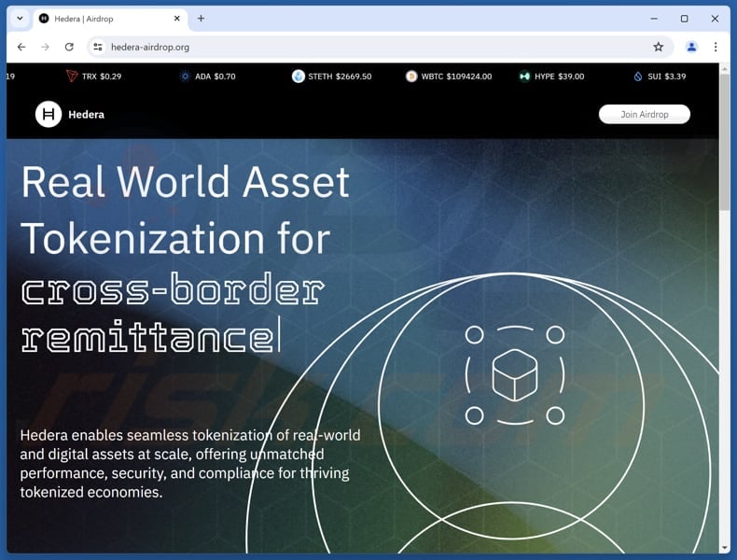The width and height of the screenshot is (737, 560).
Task: Select the Hedera | Airdrop tab
Action: pos(110,19)
